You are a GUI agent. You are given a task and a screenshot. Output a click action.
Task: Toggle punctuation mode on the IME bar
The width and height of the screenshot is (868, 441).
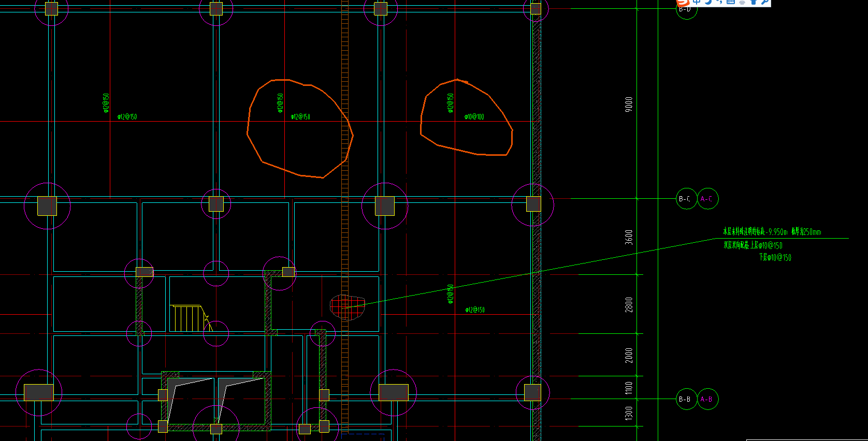(x=719, y=2)
